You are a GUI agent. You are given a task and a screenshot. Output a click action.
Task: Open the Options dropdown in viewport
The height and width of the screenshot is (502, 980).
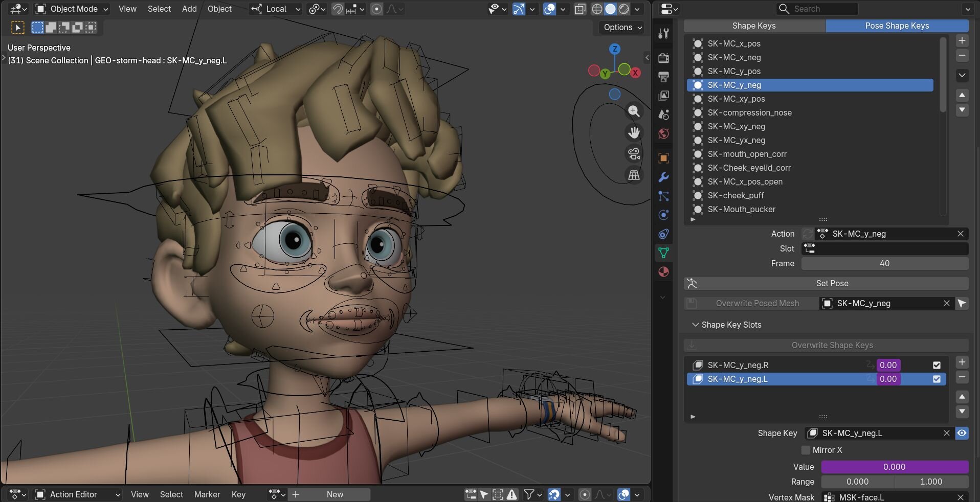(622, 27)
